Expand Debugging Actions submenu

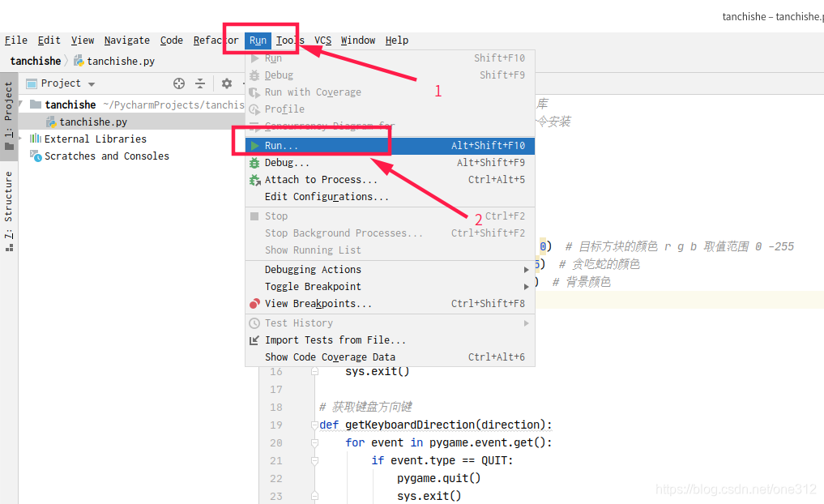390,270
